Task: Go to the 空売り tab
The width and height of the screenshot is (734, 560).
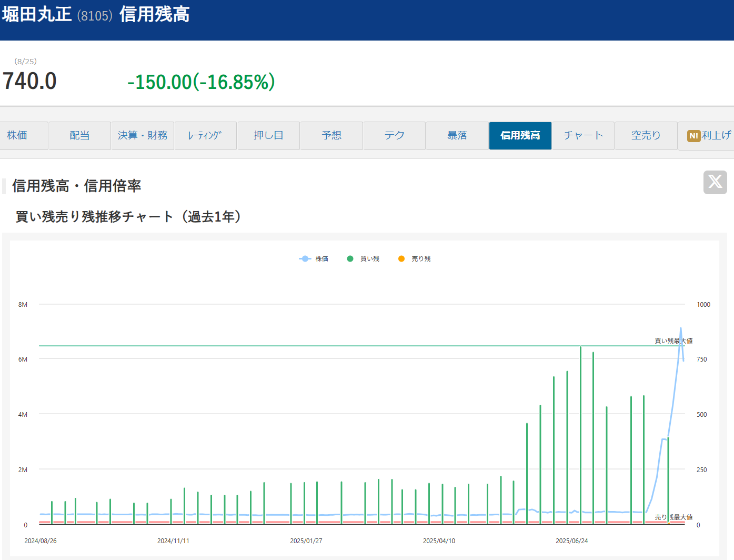Action: click(x=646, y=136)
